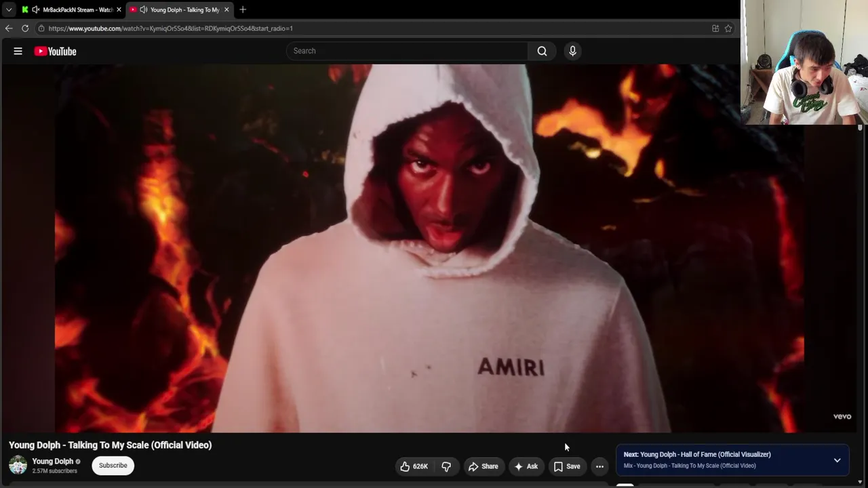
Task: Close the MrBackPackN Stream tab
Action: coord(119,9)
